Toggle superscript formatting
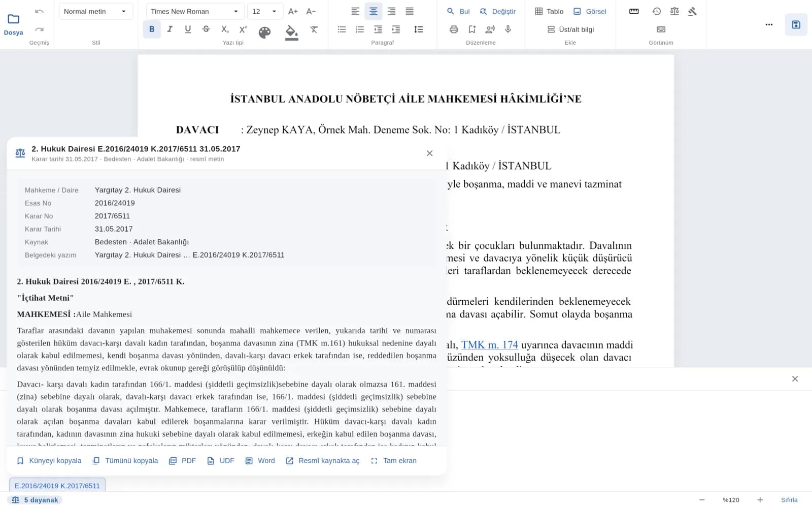Image resolution: width=812 pixels, height=508 pixels. pyautogui.click(x=243, y=29)
